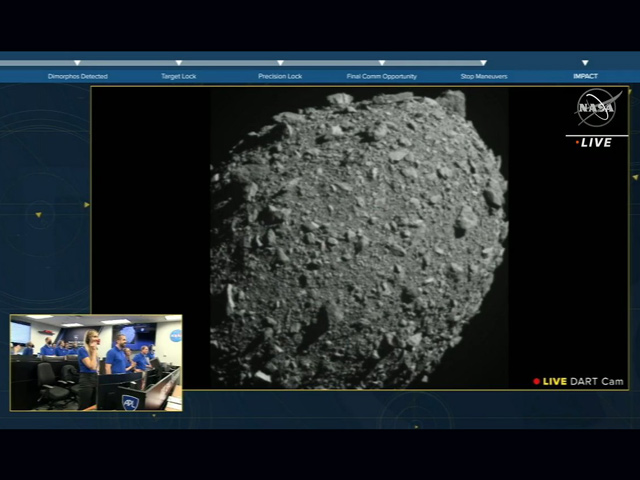
Task: Go to the Stop Maneuvers milestone
Action: (x=483, y=77)
